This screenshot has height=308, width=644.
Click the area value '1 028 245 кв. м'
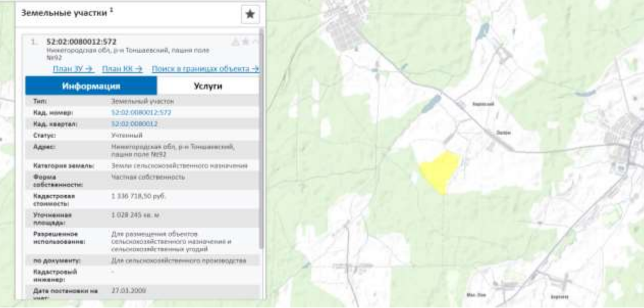coord(136,215)
